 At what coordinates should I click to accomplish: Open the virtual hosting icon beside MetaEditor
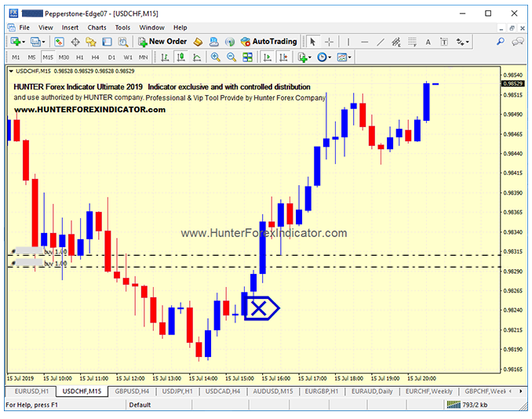213,42
